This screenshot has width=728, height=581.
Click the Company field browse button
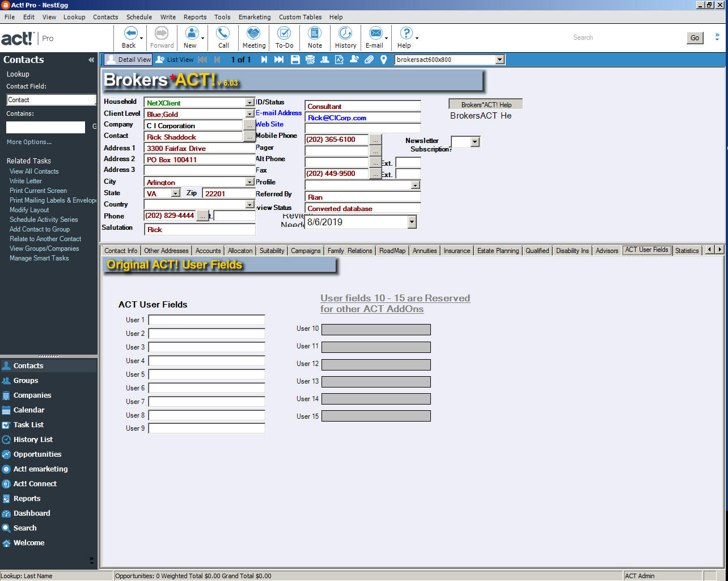(x=249, y=125)
